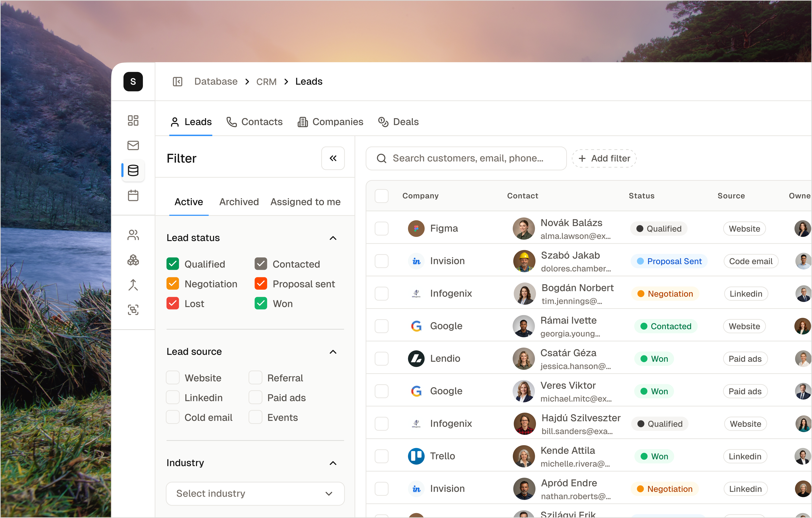Open the Select industry dropdown
Viewport: 812px width, 518px height.
click(x=255, y=494)
